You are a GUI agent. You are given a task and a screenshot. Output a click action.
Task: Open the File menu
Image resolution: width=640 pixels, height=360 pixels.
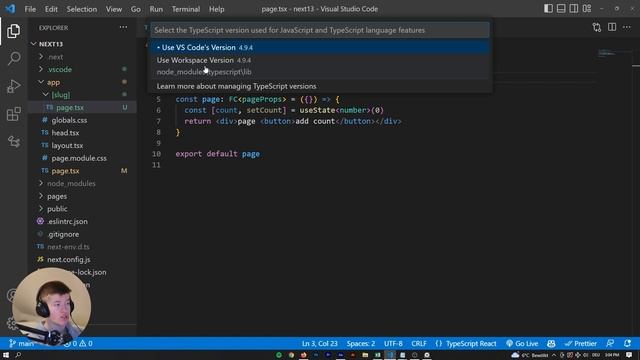click(x=30, y=9)
